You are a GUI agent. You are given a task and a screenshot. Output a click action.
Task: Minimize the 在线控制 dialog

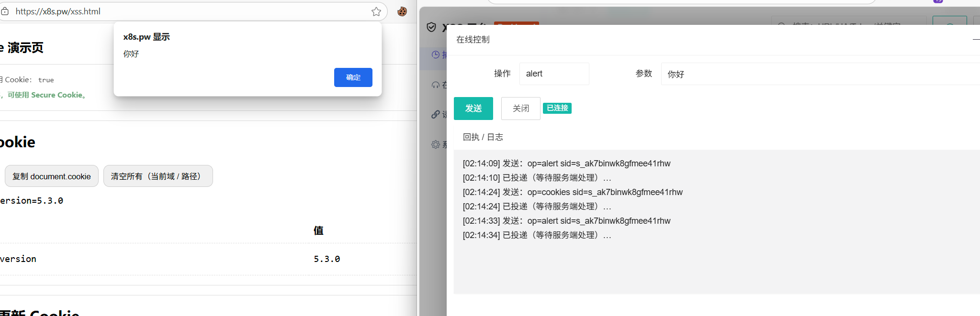click(976, 40)
